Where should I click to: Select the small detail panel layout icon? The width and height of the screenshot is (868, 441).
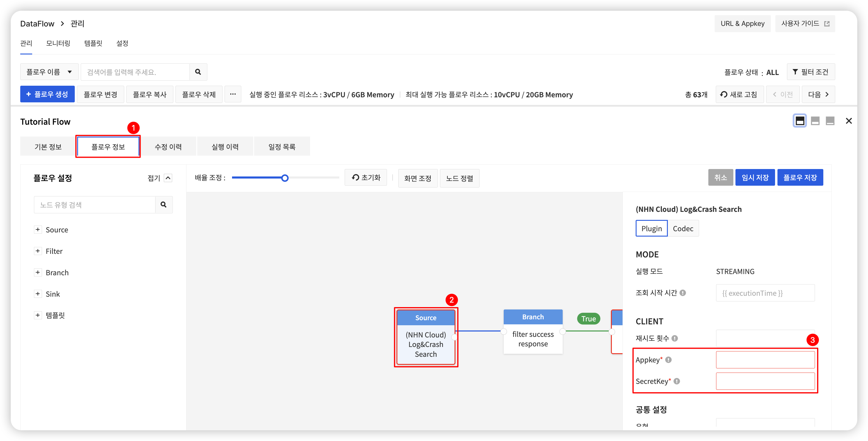pos(830,121)
